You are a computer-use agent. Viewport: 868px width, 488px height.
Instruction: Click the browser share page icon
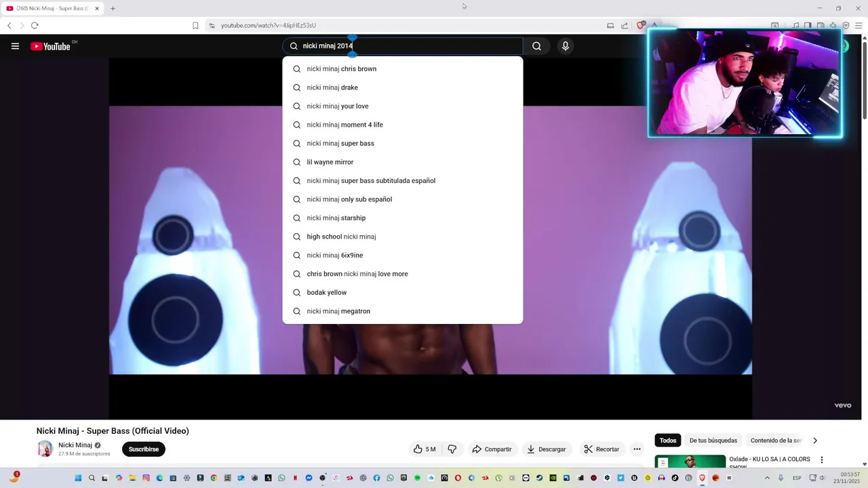[625, 26]
